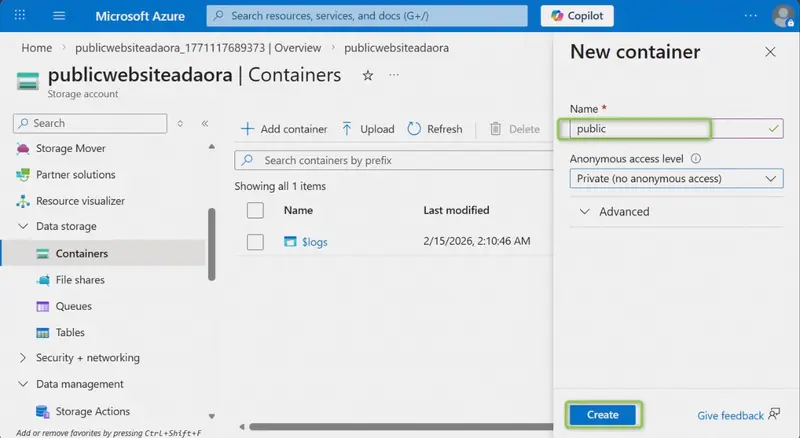Image resolution: width=800 pixels, height=438 pixels.
Task: Open the top bar more options ellipsis
Action: tap(750, 16)
